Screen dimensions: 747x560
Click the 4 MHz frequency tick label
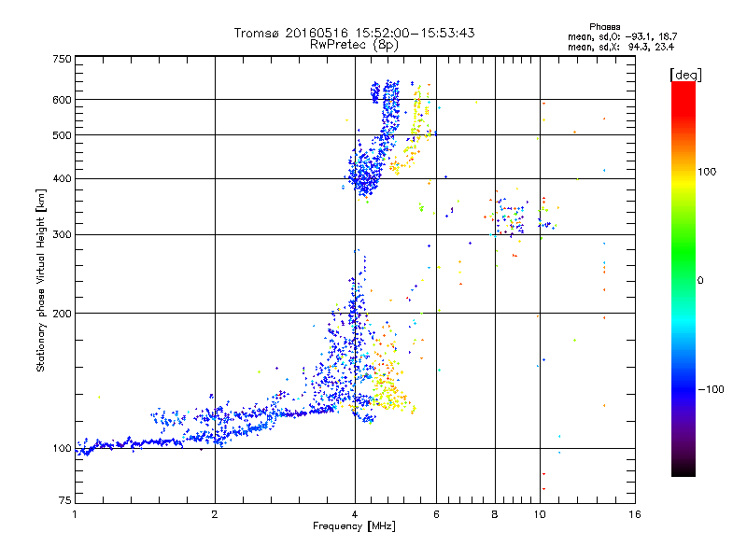[355, 514]
